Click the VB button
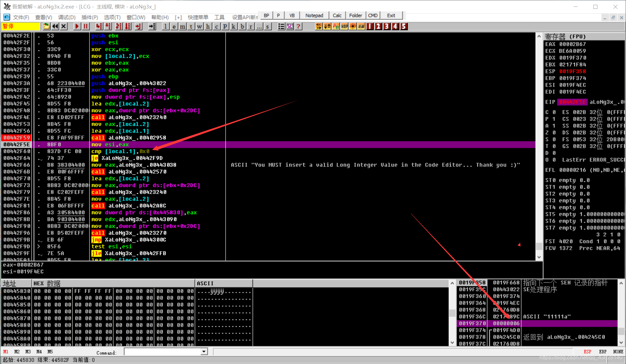626x364 pixels. click(x=292, y=16)
